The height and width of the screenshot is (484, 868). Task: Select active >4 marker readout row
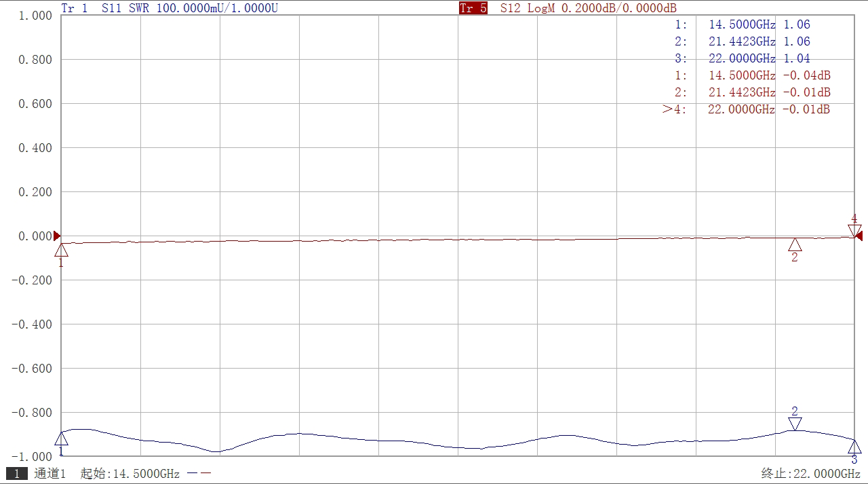click(746, 109)
